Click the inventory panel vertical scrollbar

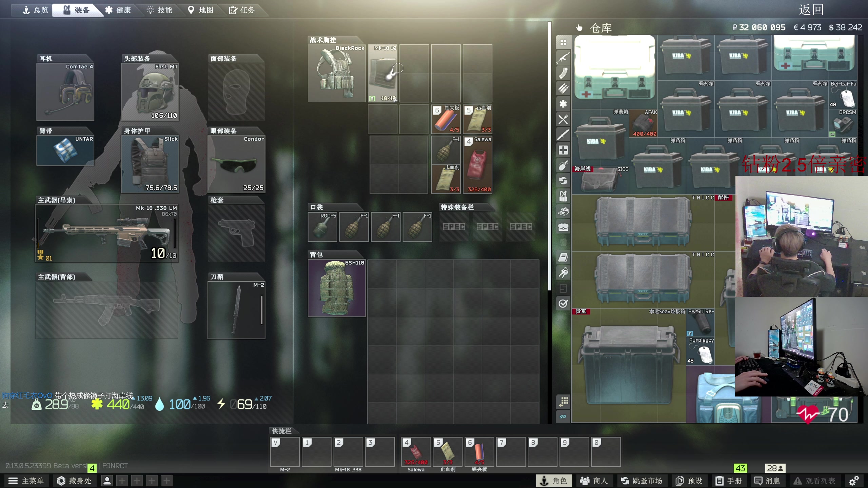(550, 156)
